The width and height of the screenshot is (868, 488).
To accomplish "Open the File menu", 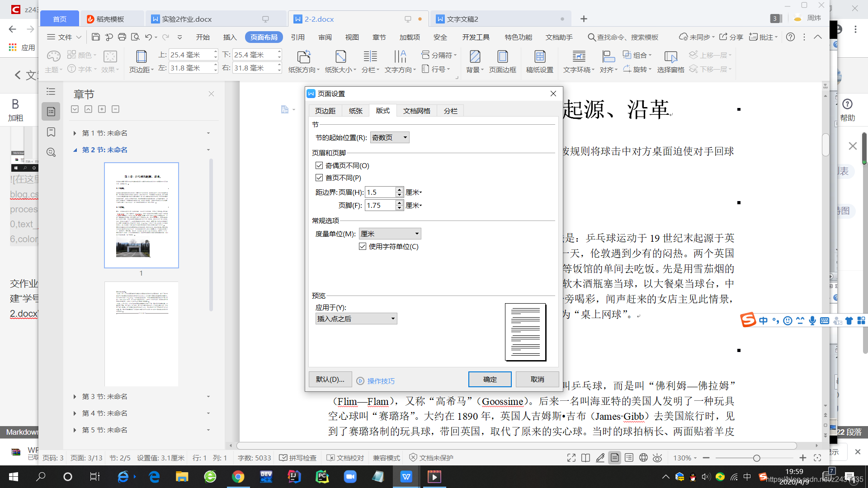I will click(64, 37).
